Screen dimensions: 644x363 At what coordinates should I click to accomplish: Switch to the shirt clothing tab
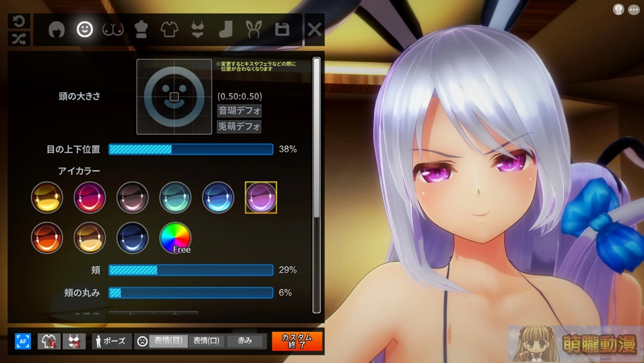(x=169, y=30)
